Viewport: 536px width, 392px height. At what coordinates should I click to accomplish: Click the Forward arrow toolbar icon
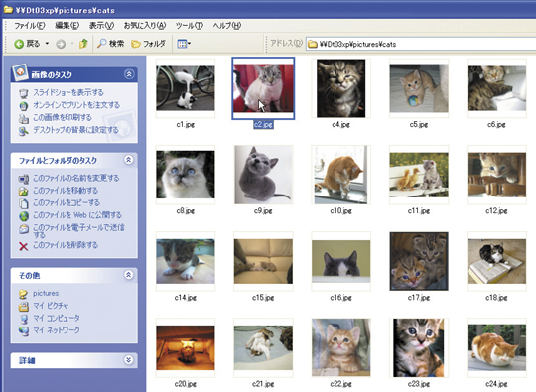61,44
